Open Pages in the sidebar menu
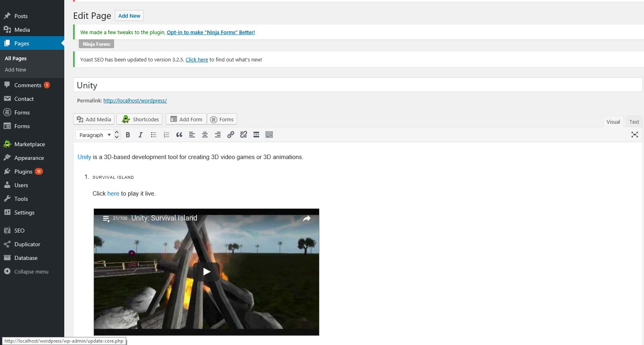Screen dimensions: 644x345 (x=32, y=43)
